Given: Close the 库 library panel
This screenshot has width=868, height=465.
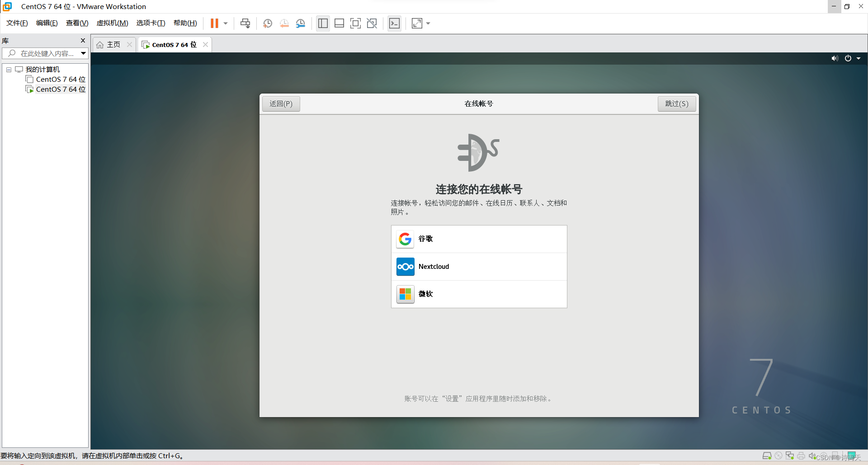Looking at the screenshot, I should (83, 41).
